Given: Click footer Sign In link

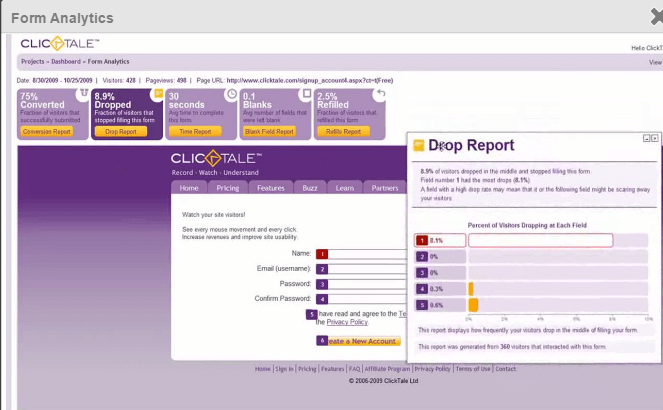Looking at the screenshot, I should (284, 369).
